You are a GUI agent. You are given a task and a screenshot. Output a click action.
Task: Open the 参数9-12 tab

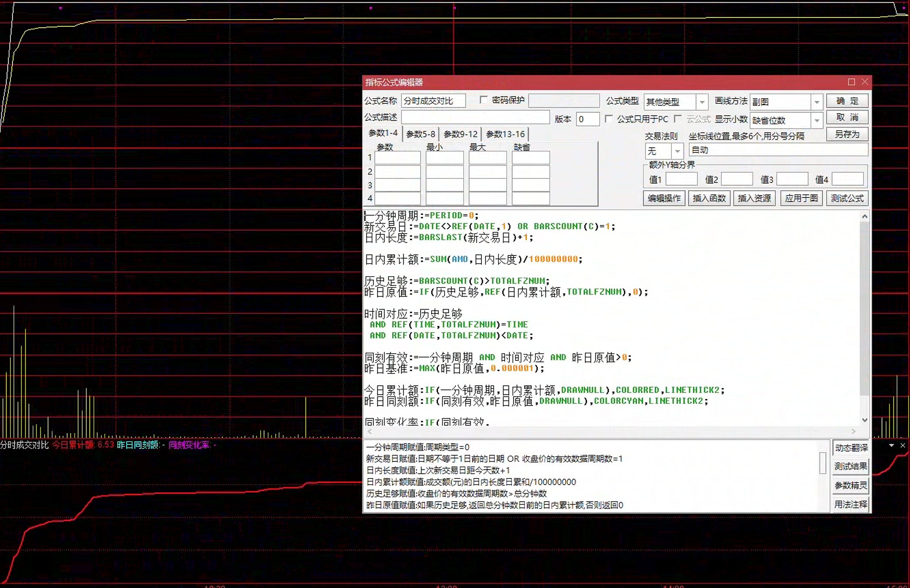[x=460, y=134]
